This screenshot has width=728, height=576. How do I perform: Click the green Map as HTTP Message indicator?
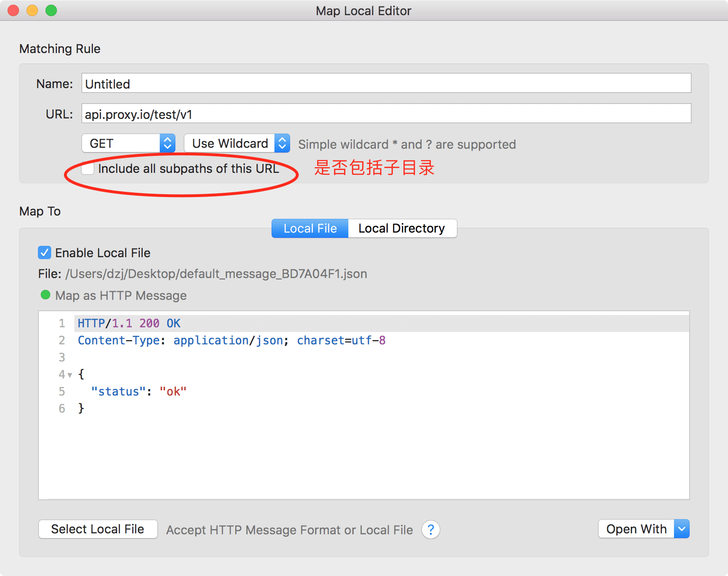coord(45,295)
